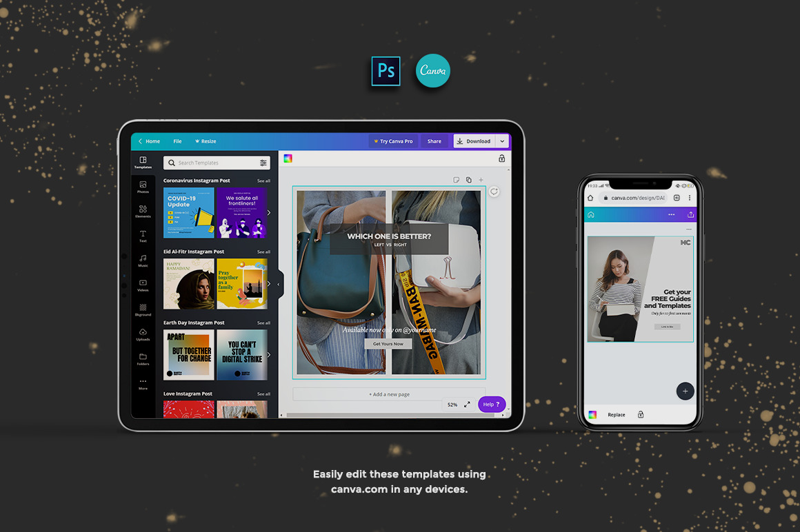Open the Elements panel in sidebar
This screenshot has height=532, width=800.
point(143,211)
